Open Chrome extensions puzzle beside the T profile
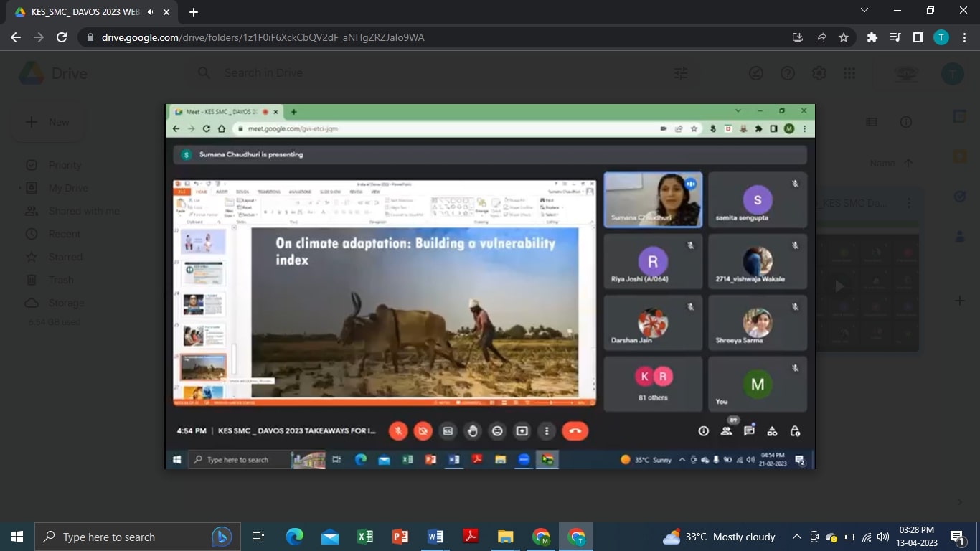The image size is (980, 551). pyautogui.click(x=872, y=37)
